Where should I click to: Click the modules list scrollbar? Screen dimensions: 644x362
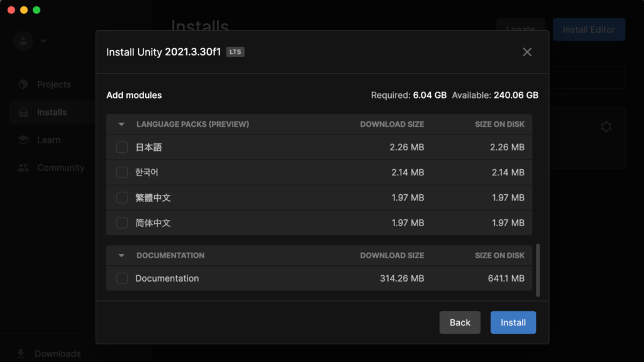(x=538, y=270)
